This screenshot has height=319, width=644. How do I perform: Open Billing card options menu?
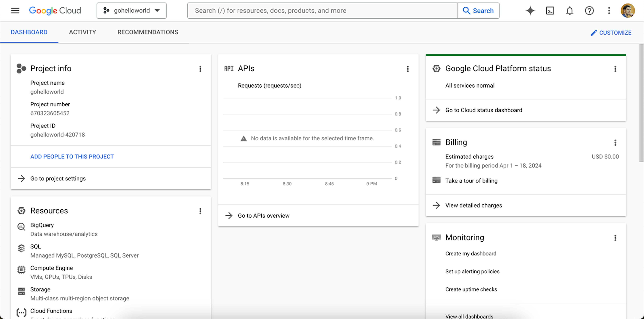615,142
